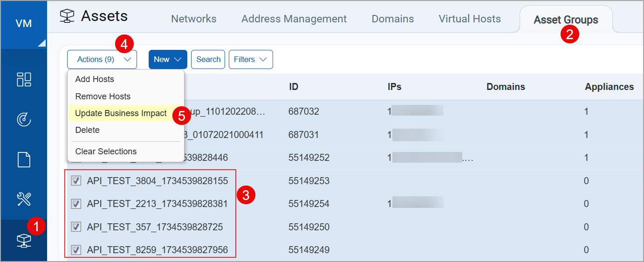Viewport: 644px width, 262px height.
Task: Uncheck the API_TEST_8259_1734539827956 checkbox
Action: tap(76, 250)
